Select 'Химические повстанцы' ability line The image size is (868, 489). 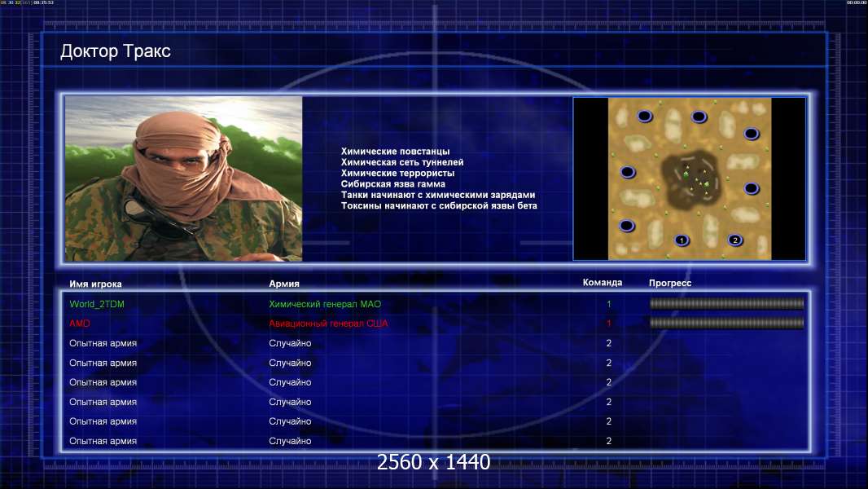coord(395,152)
